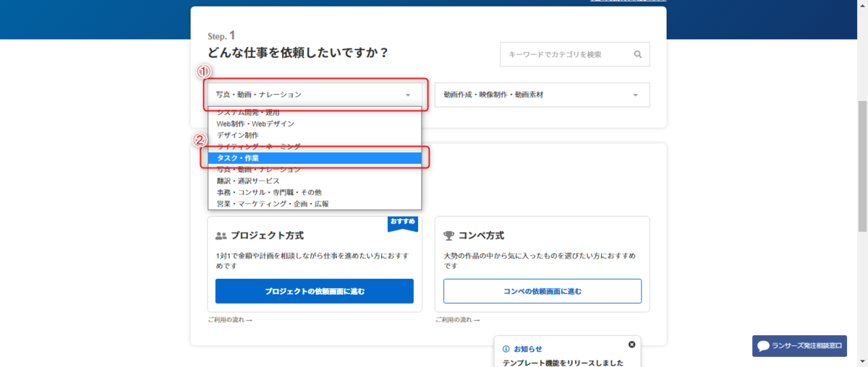Click the info icon beside お知らせ
Viewport: 868px width, 367px height.
coord(506,349)
